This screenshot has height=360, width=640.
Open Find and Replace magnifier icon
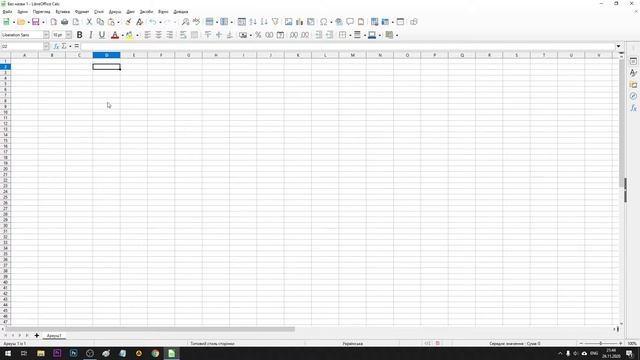pos(185,22)
